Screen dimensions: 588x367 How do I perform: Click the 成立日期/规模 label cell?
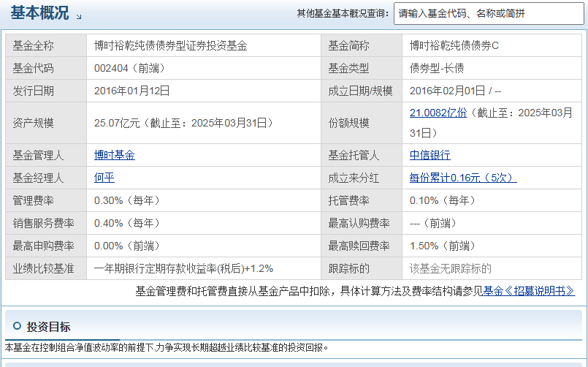pos(362,91)
